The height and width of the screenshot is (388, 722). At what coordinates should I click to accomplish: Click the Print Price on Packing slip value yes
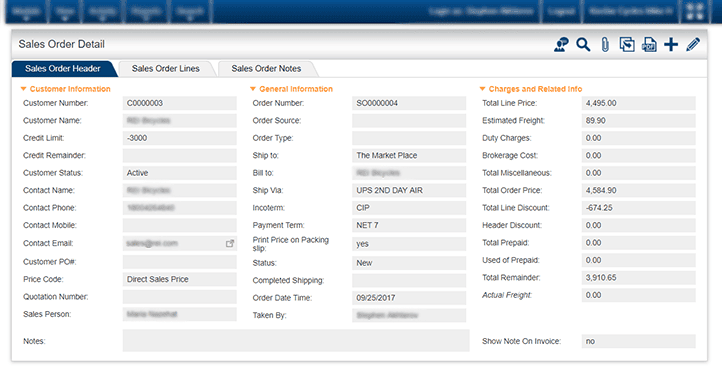[x=409, y=244]
